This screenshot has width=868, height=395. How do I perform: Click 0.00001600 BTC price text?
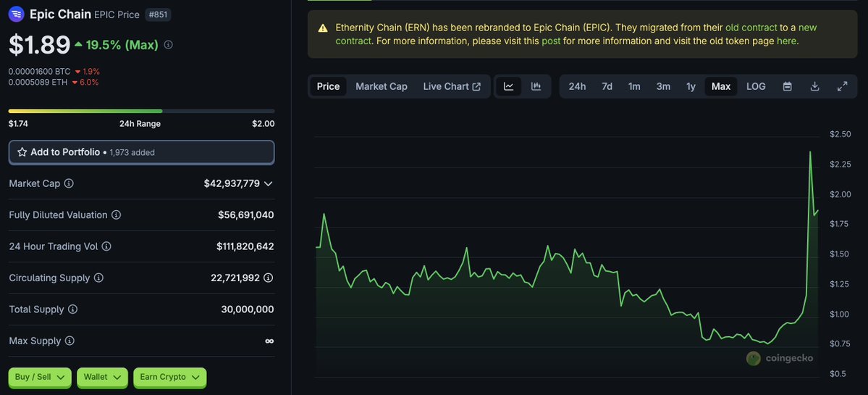point(39,72)
